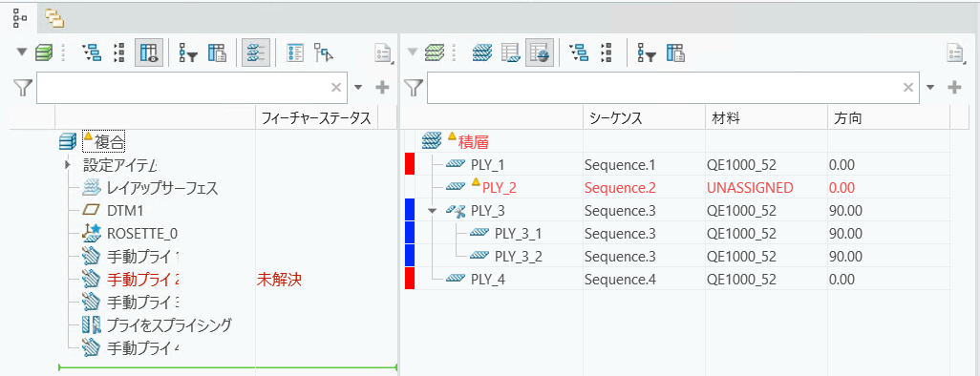Click the funnel filter icon in the left panel
980x376 pixels.
[x=23, y=88]
